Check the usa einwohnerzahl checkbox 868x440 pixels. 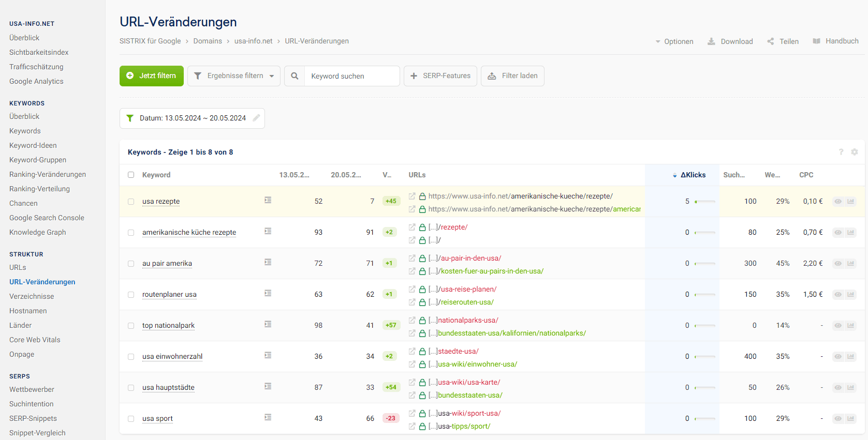pyautogui.click(x=131, y=357)
